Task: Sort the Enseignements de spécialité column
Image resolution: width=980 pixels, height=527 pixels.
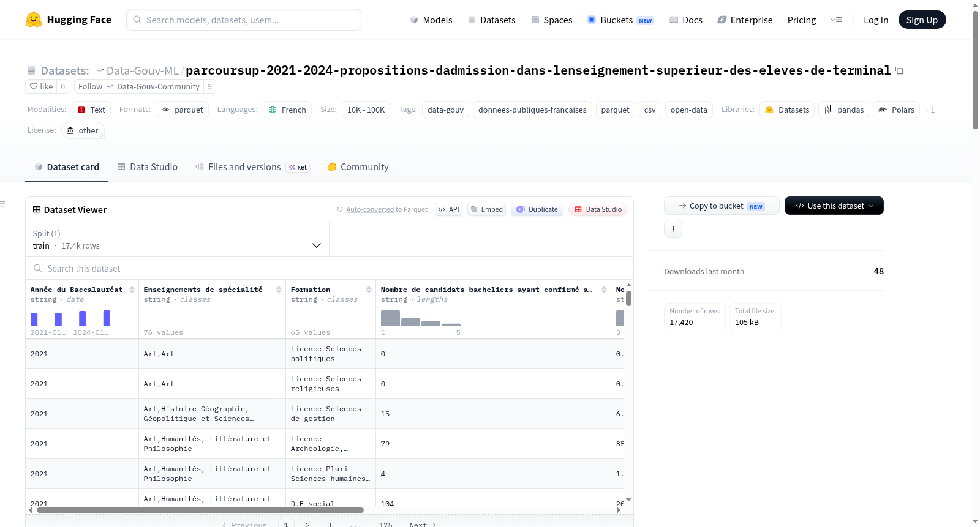Action: point(279,290)
